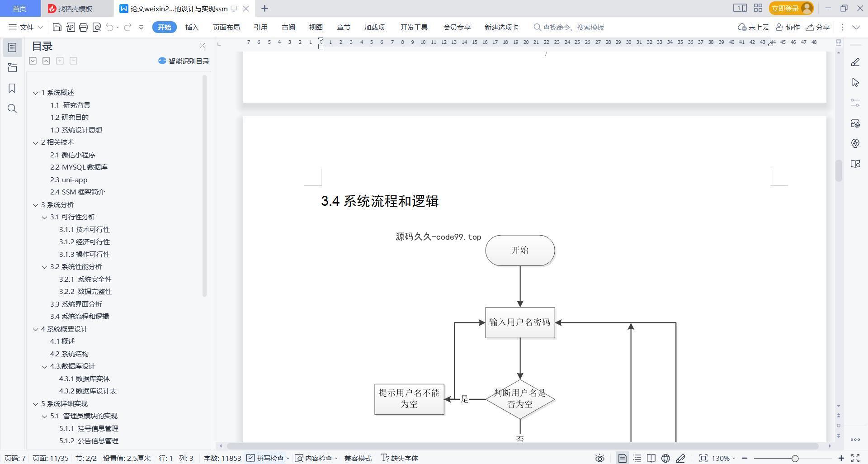Go to 3.4 系统流程和逻辑 in outline
Image resolution: width=868 pixels, height=464 pixels.
[x=80, y=317]
